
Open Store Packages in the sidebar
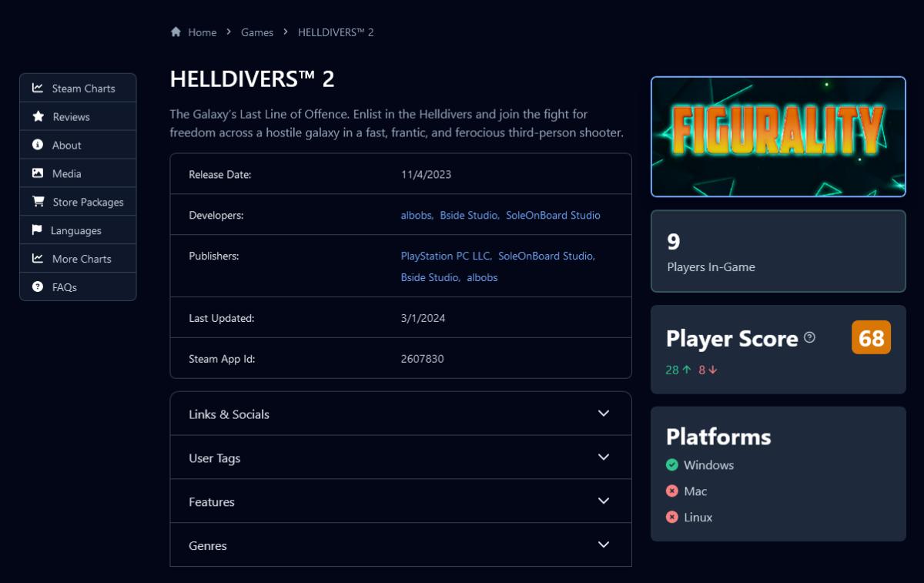click(x=78, y=202)
